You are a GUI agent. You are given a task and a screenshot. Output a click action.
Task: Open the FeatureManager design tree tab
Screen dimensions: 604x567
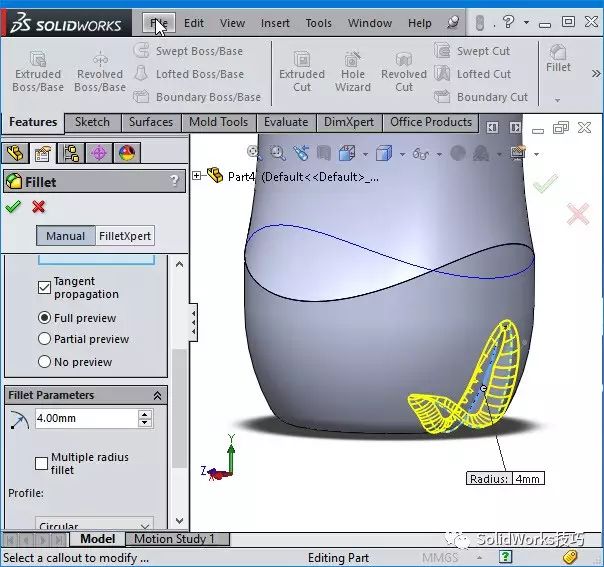tap(15, 153)
